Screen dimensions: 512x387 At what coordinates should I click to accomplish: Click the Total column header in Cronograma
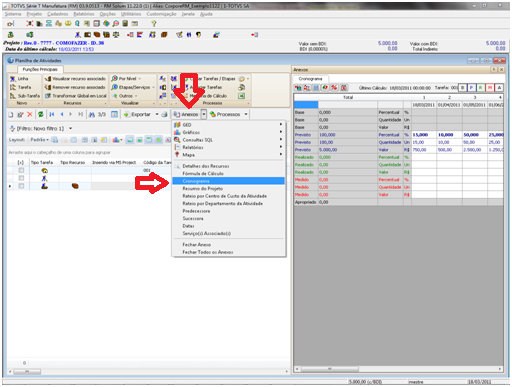348,97
